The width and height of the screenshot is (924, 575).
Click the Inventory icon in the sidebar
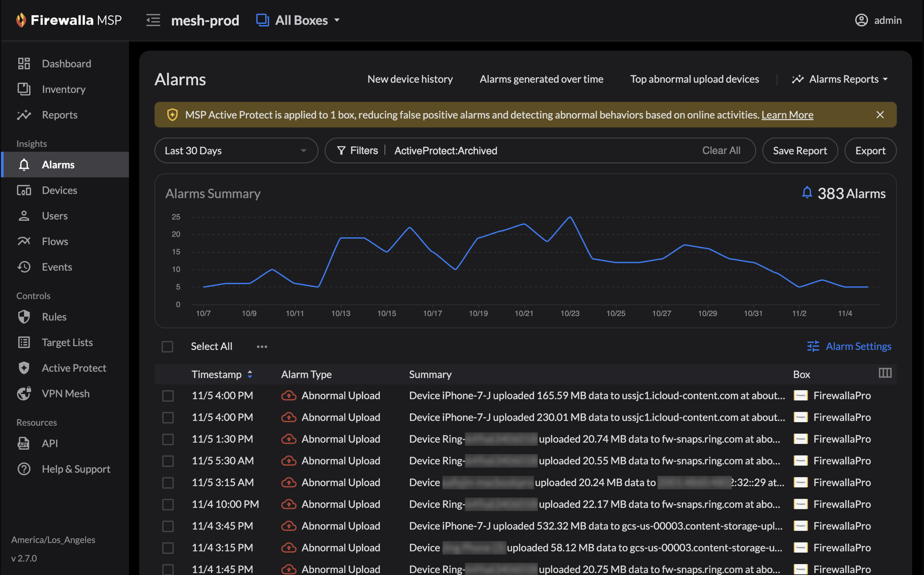24,89
